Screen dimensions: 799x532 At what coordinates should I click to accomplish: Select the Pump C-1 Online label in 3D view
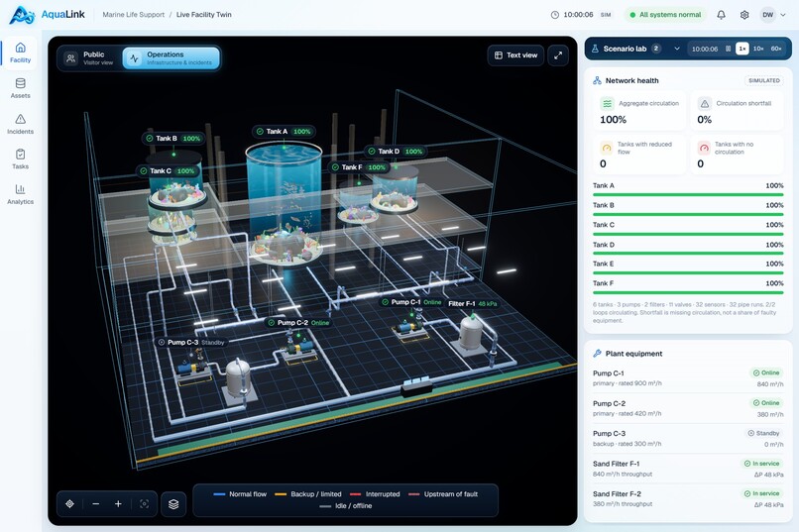point(411,302)
